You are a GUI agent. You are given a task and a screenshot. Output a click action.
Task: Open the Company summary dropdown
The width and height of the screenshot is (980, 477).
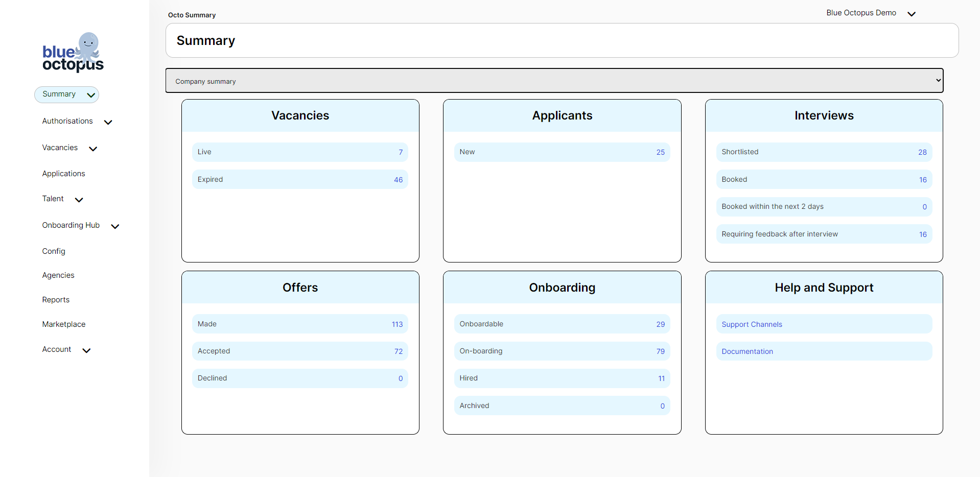point(553,80)
